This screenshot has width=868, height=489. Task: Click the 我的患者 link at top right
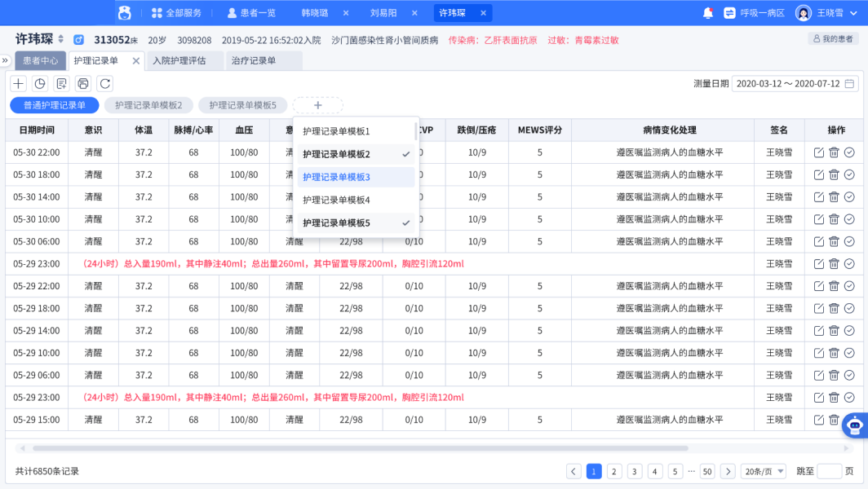(x=835, y=37)
